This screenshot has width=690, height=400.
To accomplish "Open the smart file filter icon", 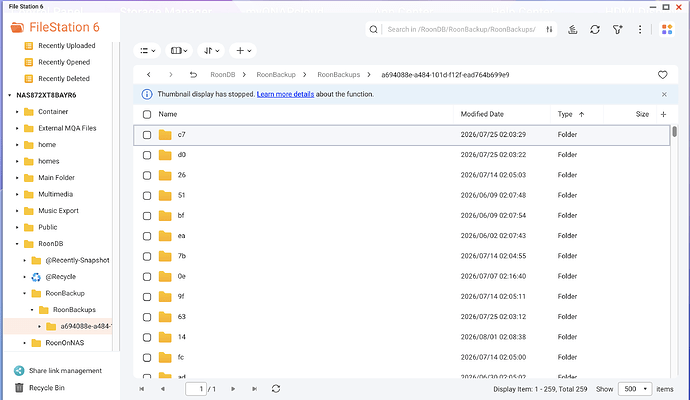I will (x=618, y=29).
